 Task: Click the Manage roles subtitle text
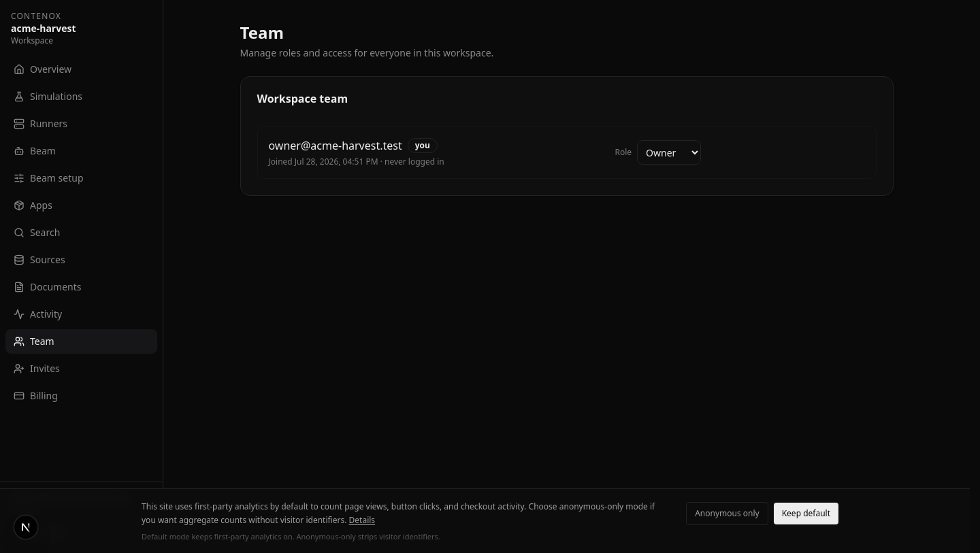click(x=366, y=53)
